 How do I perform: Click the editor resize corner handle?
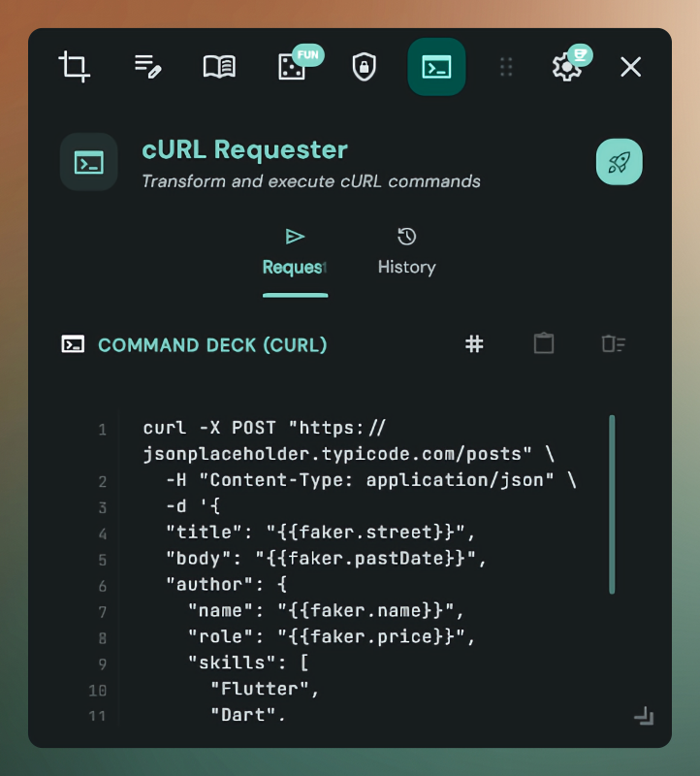click(x=644, y=716)
